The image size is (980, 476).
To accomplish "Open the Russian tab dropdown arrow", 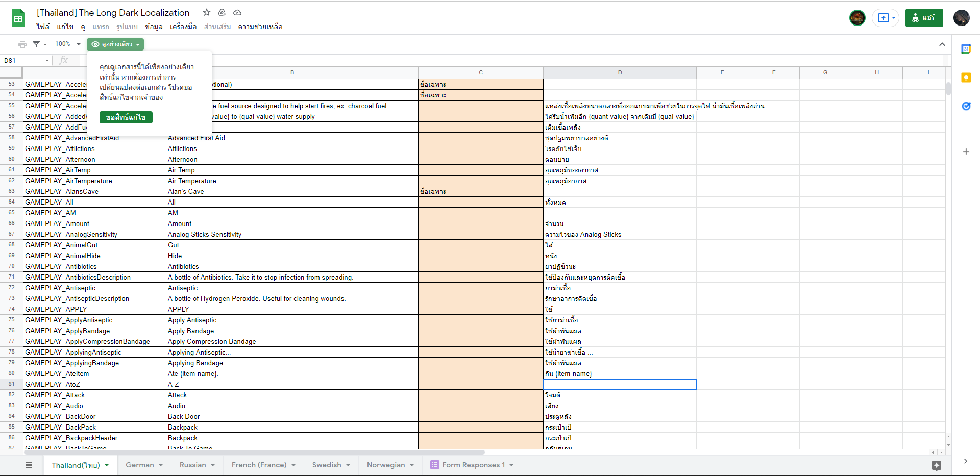I will point(213,465).
